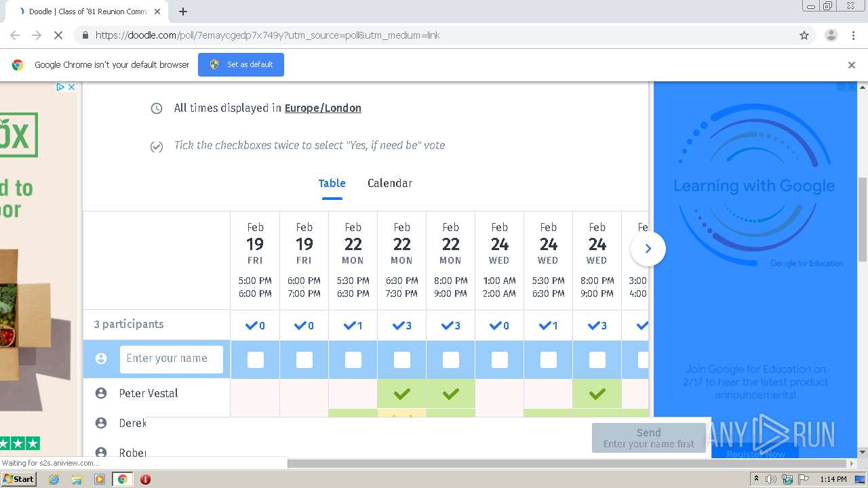Screen dimensions: 868x488
Task: Click the clock icon beside the timezone text
Action: point(157,108)
